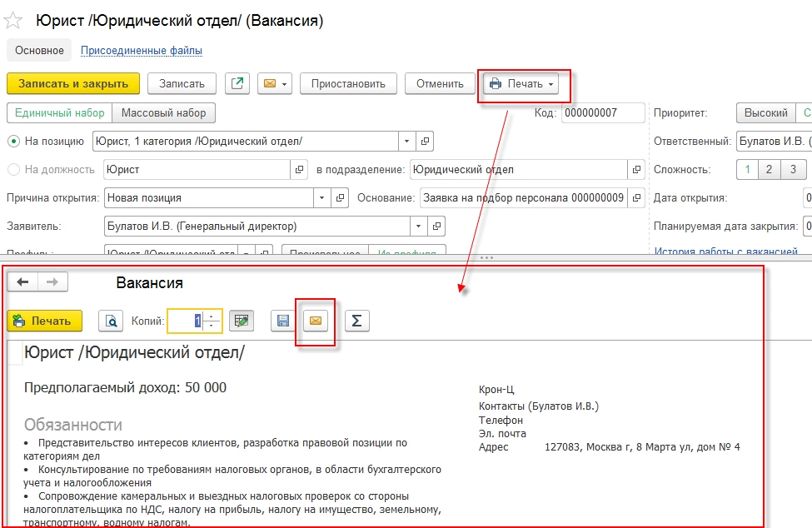Click the Копий copies number field
The image size is (812, 528).
pos(185,321)
